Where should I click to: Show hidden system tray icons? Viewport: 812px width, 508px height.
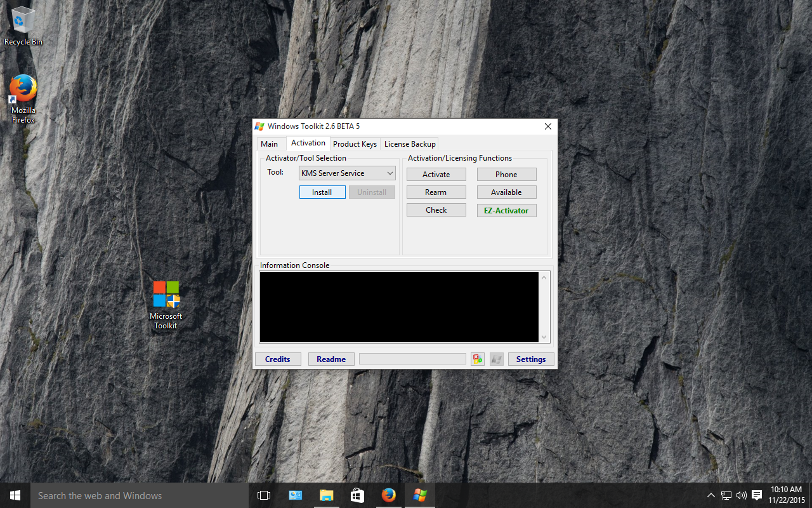[711, 495]
